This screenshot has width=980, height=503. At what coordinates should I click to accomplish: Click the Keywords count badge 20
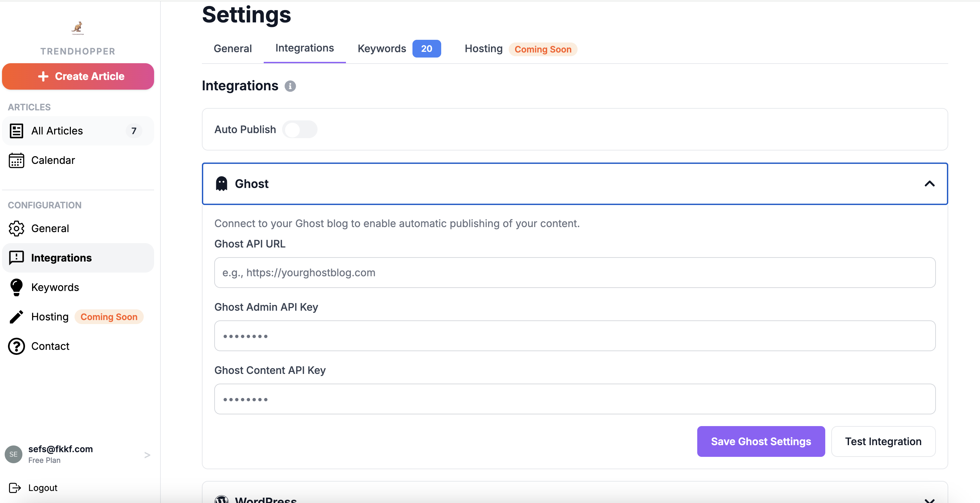pyautogui.click(x=426, y=49)
